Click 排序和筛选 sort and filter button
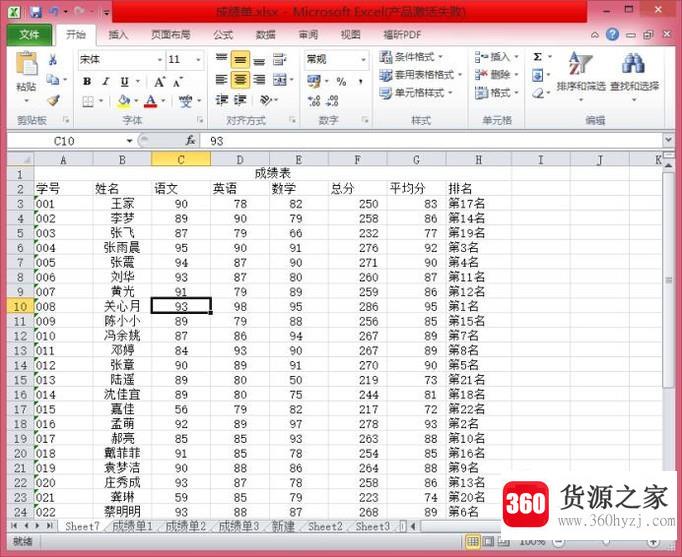This screenshot has height=557, width=682. [x=581, y=75]
